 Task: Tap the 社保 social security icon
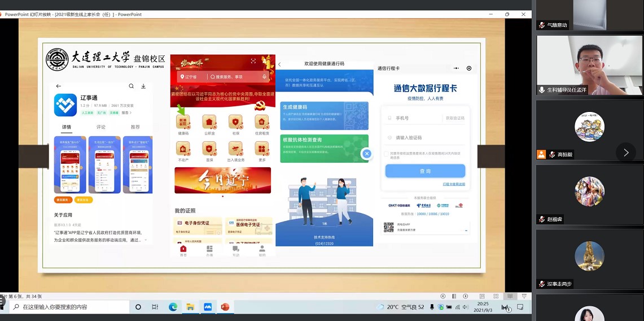pos(235,123)
